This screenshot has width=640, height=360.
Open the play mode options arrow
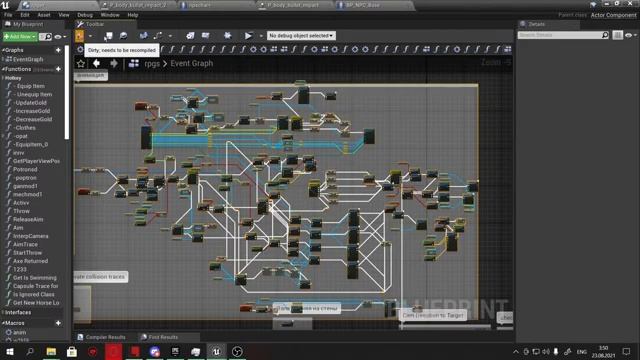pos(261,36)
